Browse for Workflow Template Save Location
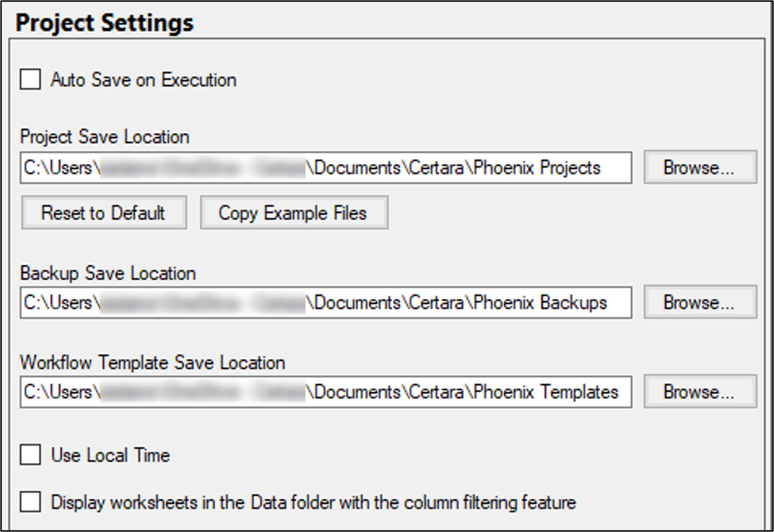774x532 pixels. coord(700,392)
